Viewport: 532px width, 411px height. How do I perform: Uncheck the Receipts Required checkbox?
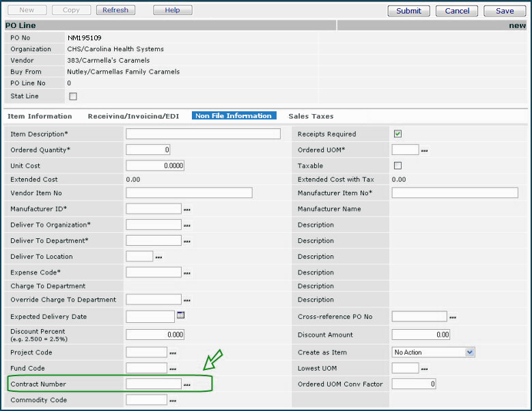[397, 134]
